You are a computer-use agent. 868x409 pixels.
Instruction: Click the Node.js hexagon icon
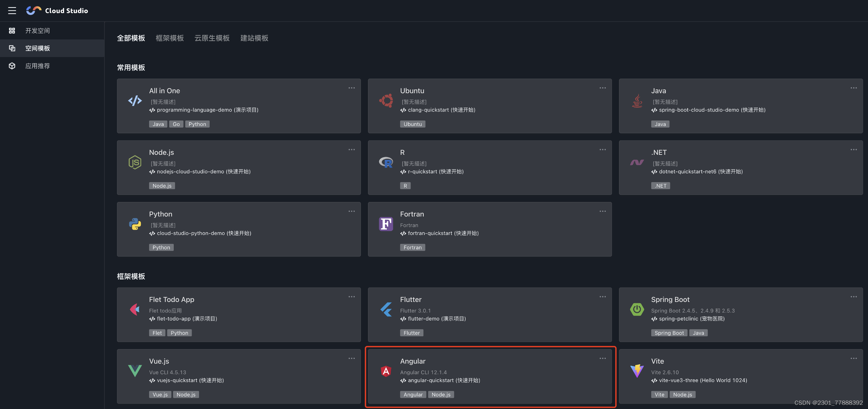click(135, 163)
